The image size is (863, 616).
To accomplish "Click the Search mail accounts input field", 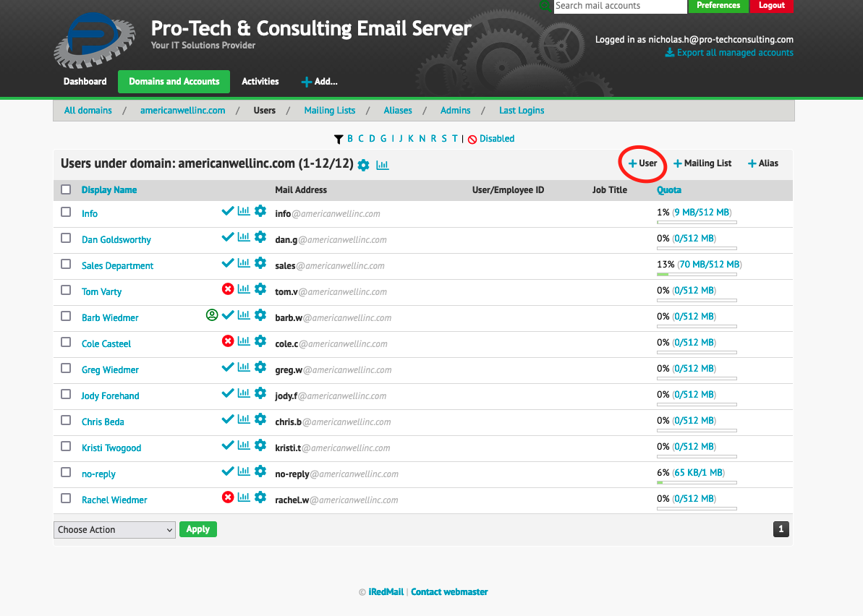I will 620,7.
